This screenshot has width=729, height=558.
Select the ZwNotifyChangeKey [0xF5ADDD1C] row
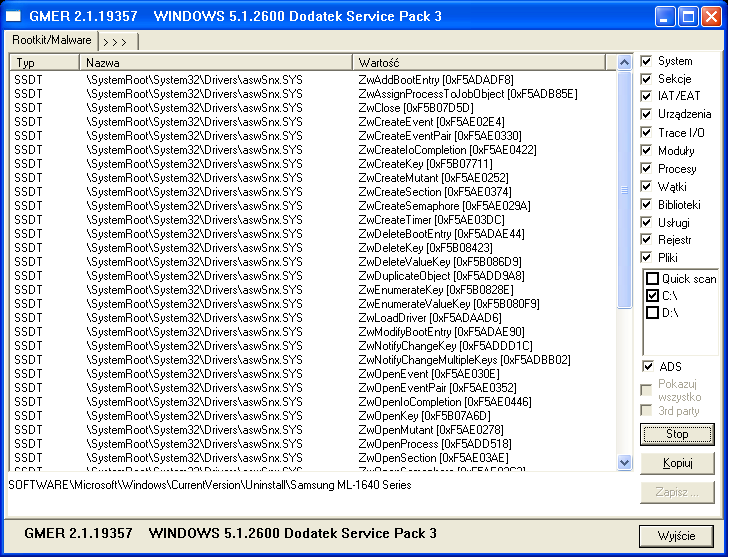coord(313,346)
